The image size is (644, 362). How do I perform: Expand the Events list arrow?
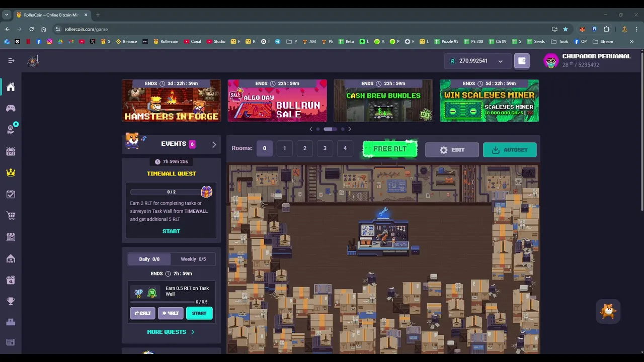214,145
